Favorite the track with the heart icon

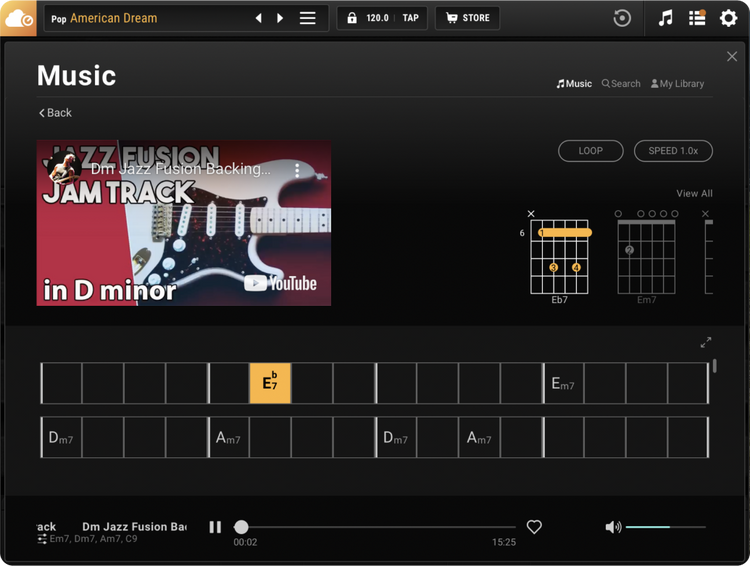534,527
